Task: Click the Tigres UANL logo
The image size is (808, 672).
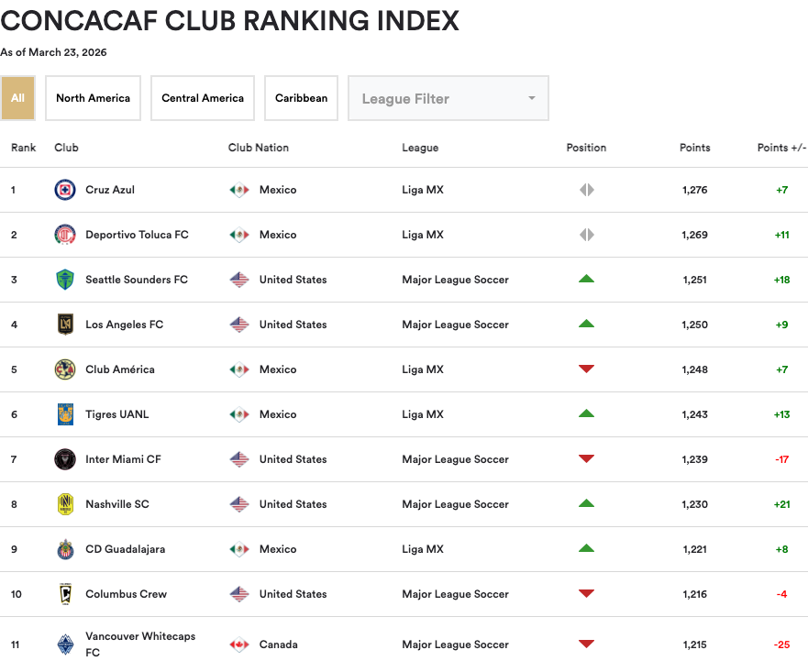Action: point(64,414)
